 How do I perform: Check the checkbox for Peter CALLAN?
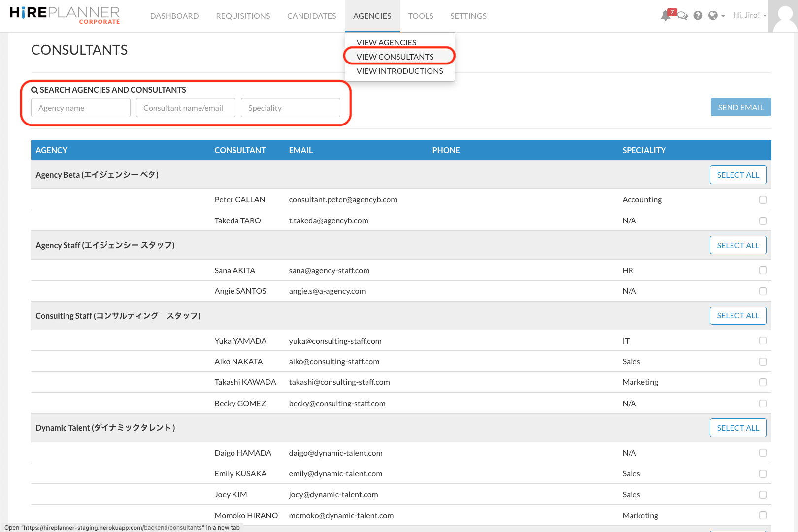pos(763,199)
